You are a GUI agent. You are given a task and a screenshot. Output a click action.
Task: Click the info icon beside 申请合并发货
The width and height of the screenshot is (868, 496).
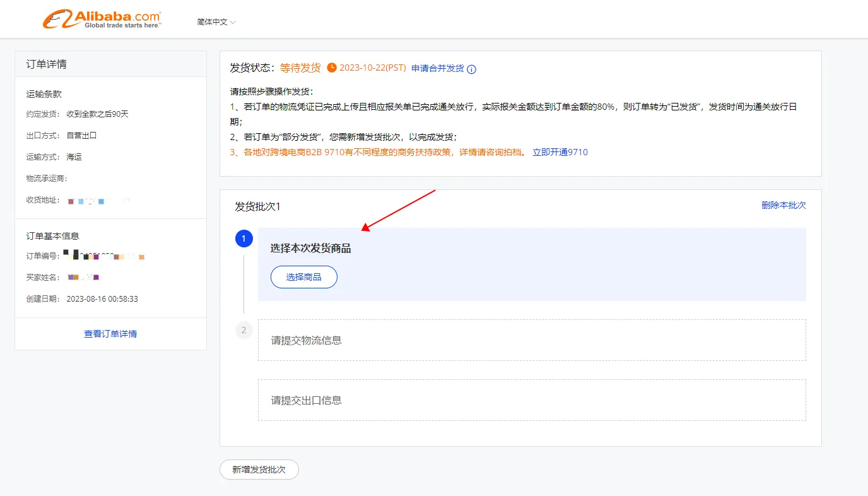(471, 69)
